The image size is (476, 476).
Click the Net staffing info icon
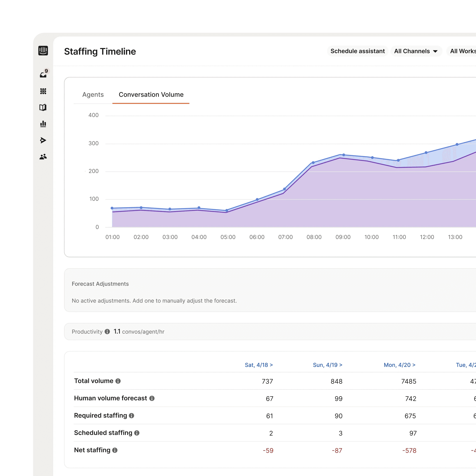click(115, 450)
